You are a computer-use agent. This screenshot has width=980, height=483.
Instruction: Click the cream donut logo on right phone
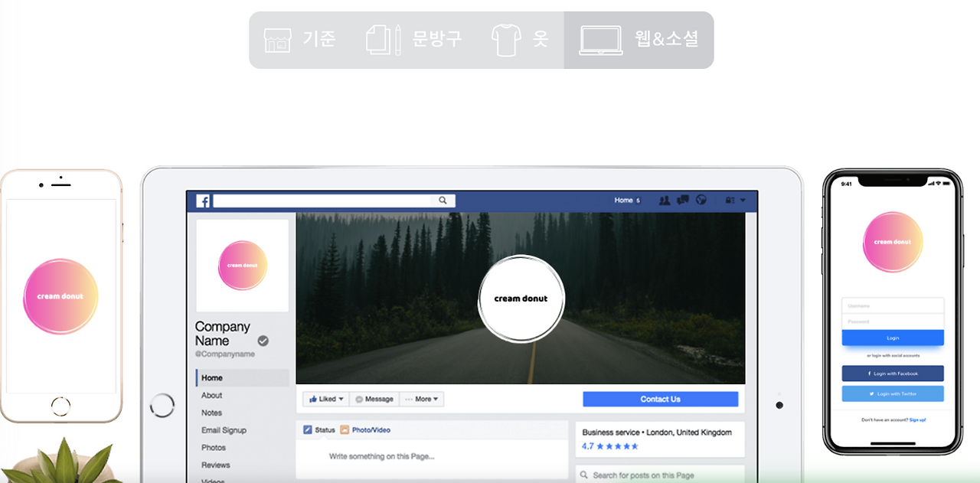point(893,242)
